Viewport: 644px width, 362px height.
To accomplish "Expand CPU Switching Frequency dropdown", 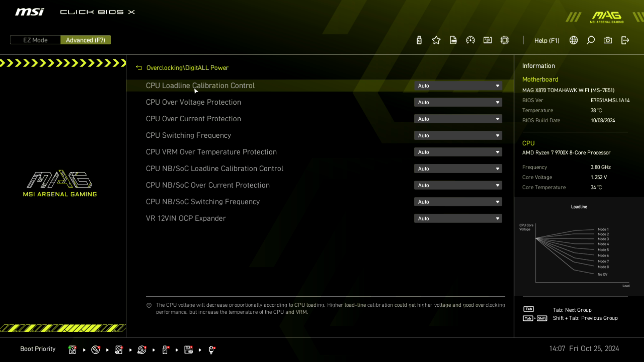I will (458, 135).
